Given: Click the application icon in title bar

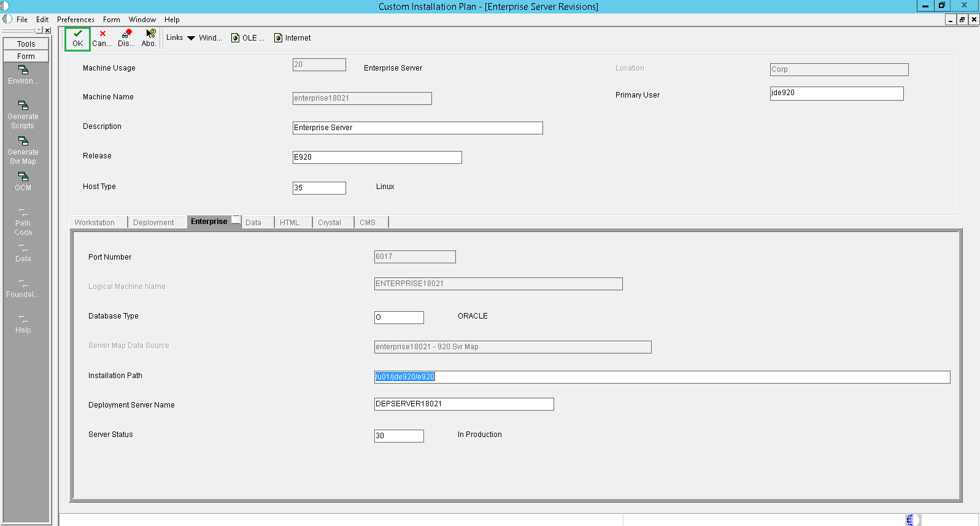Looking at the screenshot, I should [x=5, y=6].
